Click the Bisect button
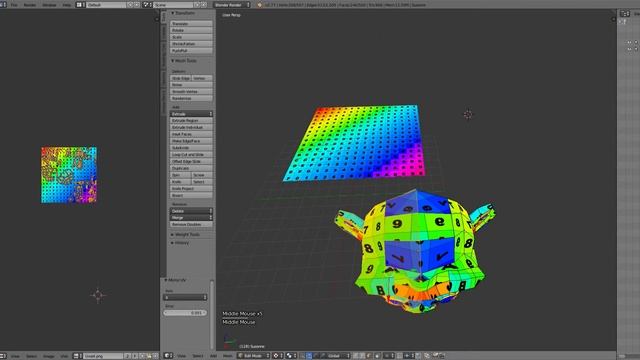The width and height of the screenshot is (640, 360). (191, 196)
